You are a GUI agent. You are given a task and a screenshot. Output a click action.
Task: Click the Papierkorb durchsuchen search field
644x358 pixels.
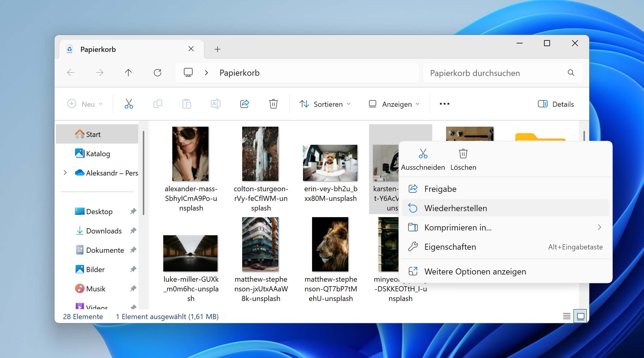[502, 73]
